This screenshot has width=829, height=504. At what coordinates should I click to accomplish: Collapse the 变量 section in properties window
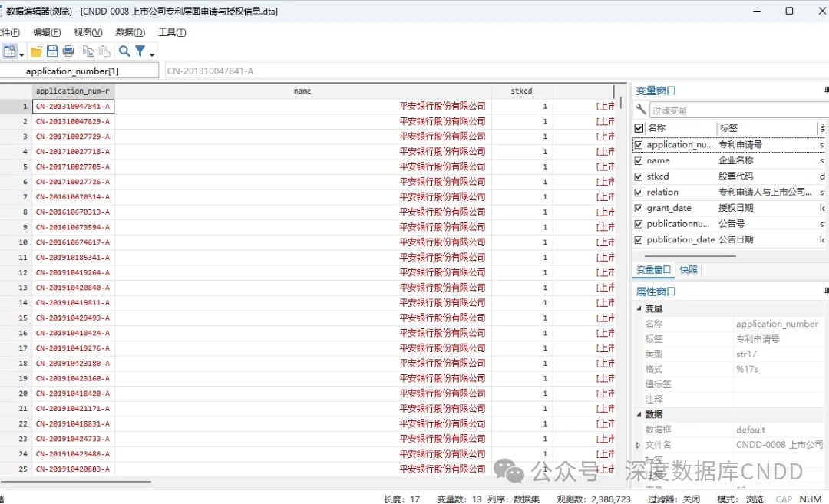[x=639, y=308]
